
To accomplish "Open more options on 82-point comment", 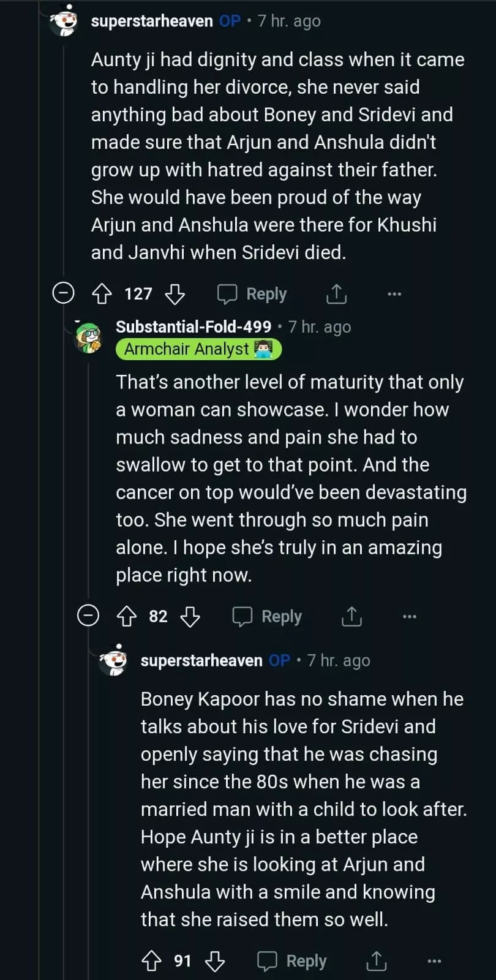I will coord(410,616).
